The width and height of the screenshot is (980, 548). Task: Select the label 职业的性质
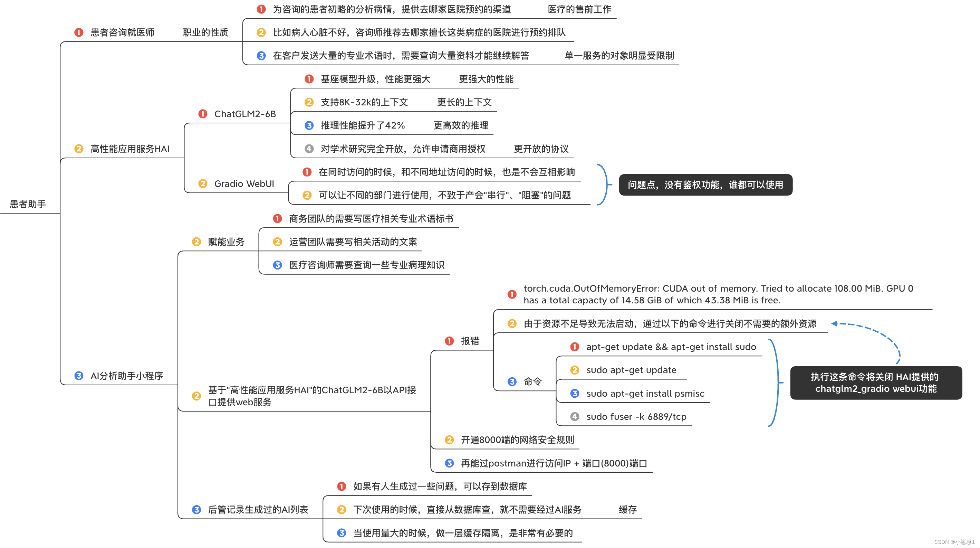[x=205, y=32]
